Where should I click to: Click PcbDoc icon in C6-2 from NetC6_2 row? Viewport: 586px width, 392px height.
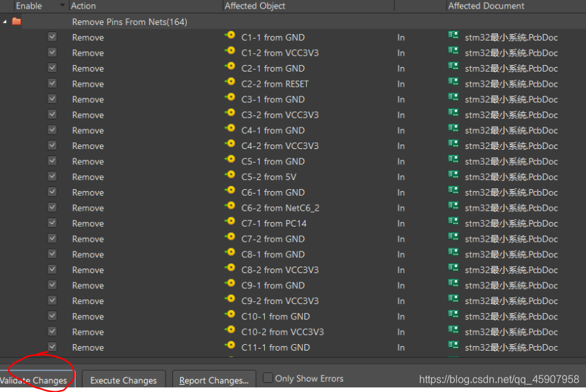point(453,206)
